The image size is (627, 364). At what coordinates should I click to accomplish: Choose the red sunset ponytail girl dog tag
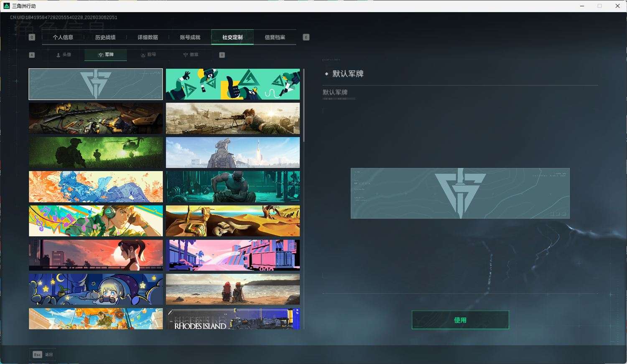(x=96, y=255)
